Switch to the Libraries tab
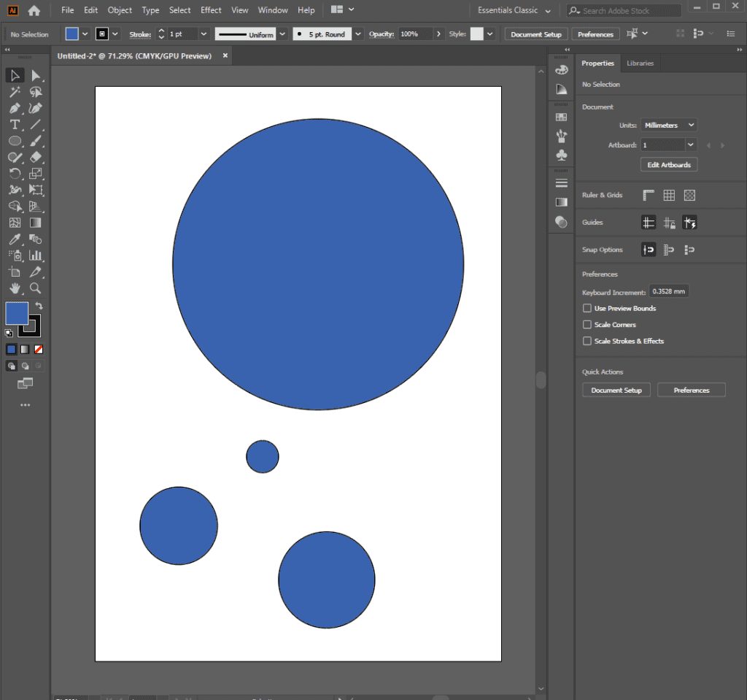Image resolution: width=747 pixels, height=700 pixels. 640,63
